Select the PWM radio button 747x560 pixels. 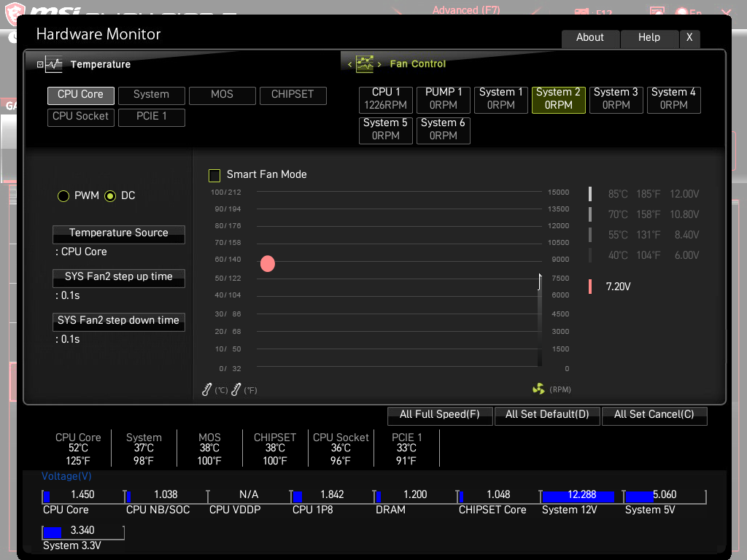click(x=63, y=195)
